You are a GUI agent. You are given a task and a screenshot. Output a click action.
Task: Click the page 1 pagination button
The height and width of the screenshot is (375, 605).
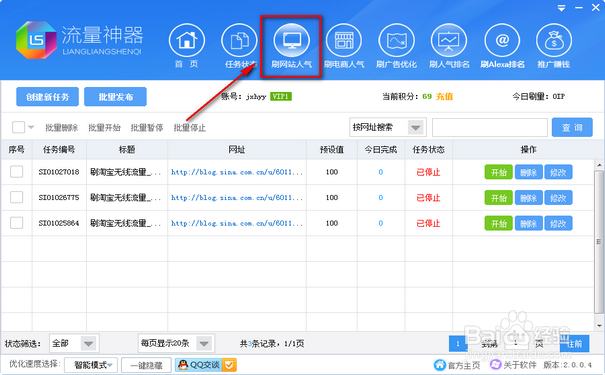[x=458, y=343]
